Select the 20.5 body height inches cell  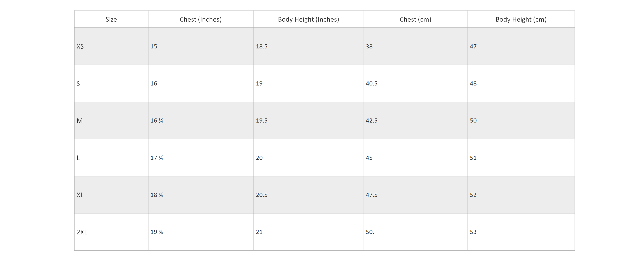[x=309, y=195]
